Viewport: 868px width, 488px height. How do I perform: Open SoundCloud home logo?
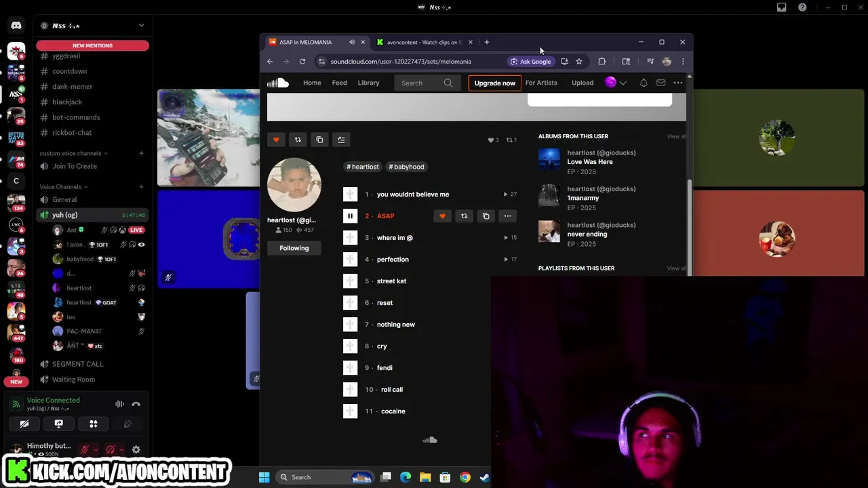coord(278,83)
